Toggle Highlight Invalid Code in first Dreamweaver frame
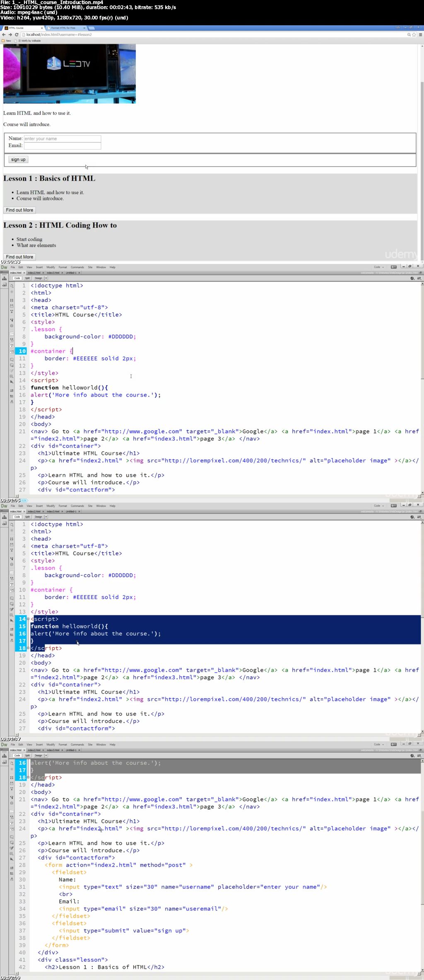Viewport: 424px width, 980px height. [12, 340]
